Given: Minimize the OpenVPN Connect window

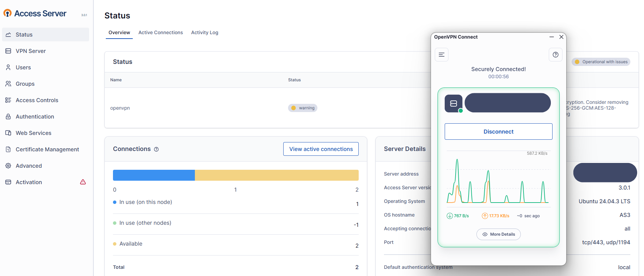Looking at the screenshot, I should 552,37.
